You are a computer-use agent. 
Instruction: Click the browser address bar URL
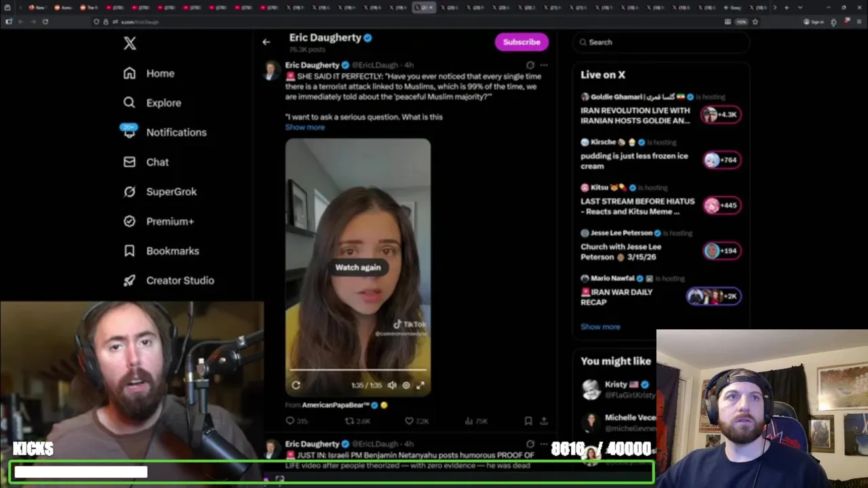coord(140,22)
